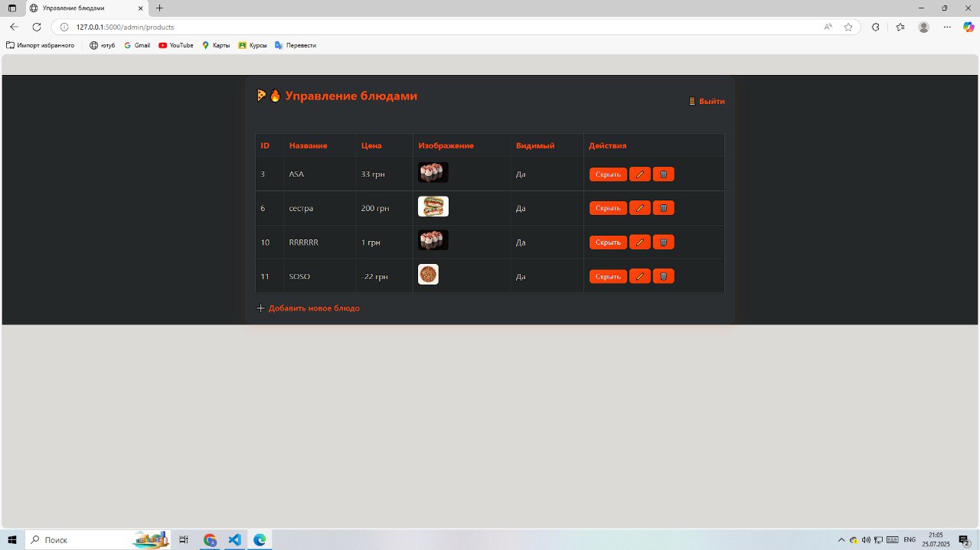Open Chrome from the taskbar
The height and width of the screenshot is (550, 980).
coord(210,540)
